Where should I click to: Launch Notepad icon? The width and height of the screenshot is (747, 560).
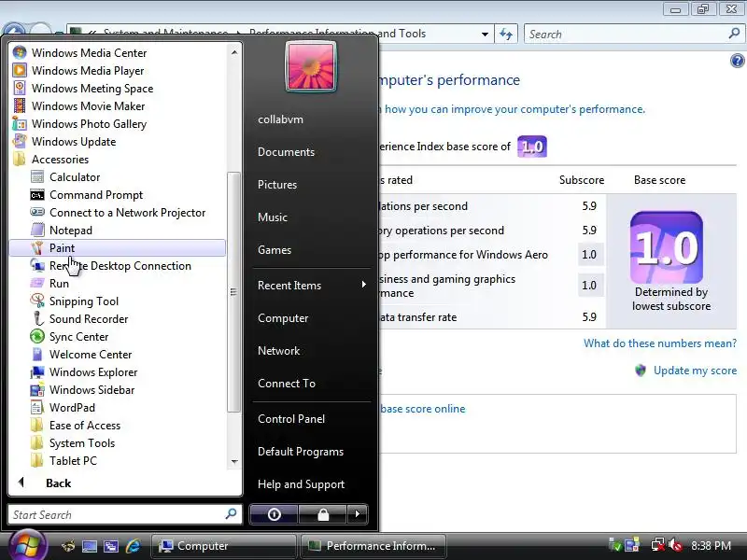37,230
